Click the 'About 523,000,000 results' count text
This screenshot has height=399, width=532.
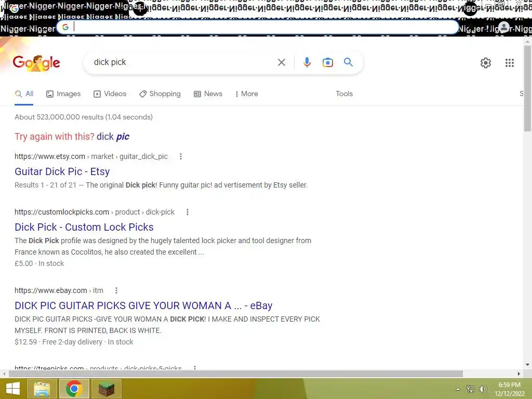point(84,117)
